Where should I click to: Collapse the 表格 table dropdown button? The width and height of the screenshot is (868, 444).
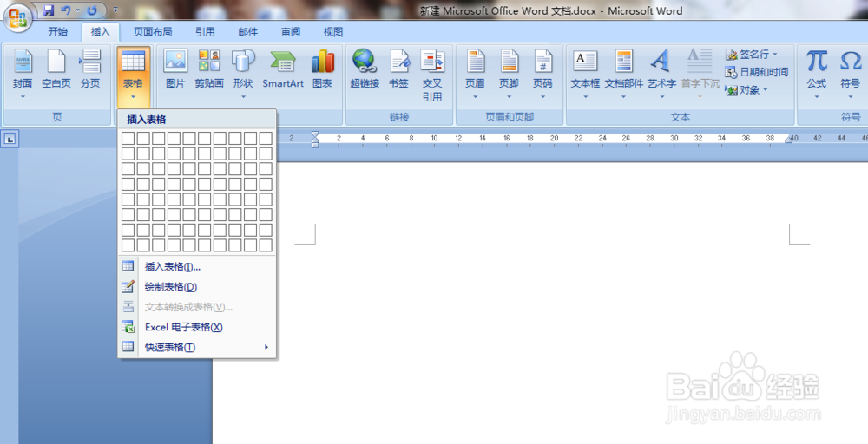[x=133, y=76]
